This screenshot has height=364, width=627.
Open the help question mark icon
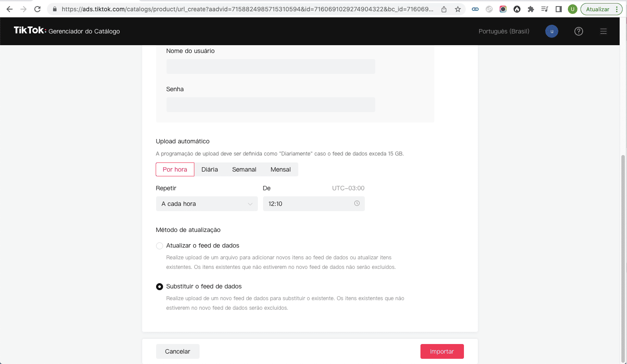[578, 31]
